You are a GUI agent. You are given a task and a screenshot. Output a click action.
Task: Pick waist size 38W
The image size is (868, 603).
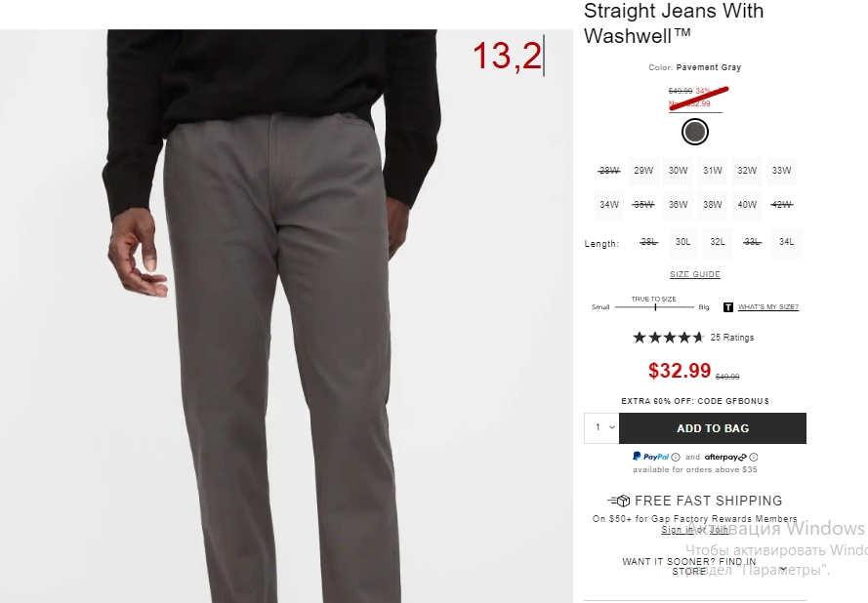click(x=713, y=205)
